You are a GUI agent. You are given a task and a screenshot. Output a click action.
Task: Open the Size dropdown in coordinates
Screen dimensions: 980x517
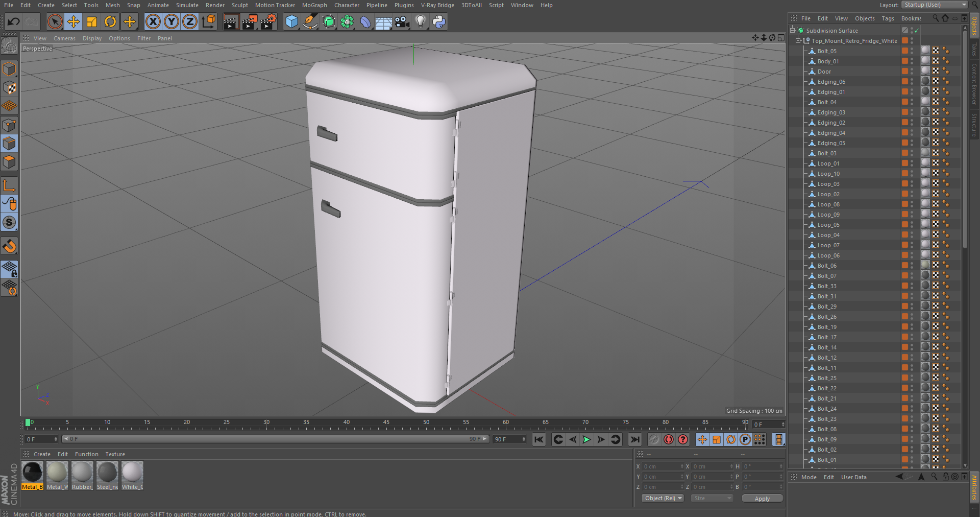tap(712, 498)
